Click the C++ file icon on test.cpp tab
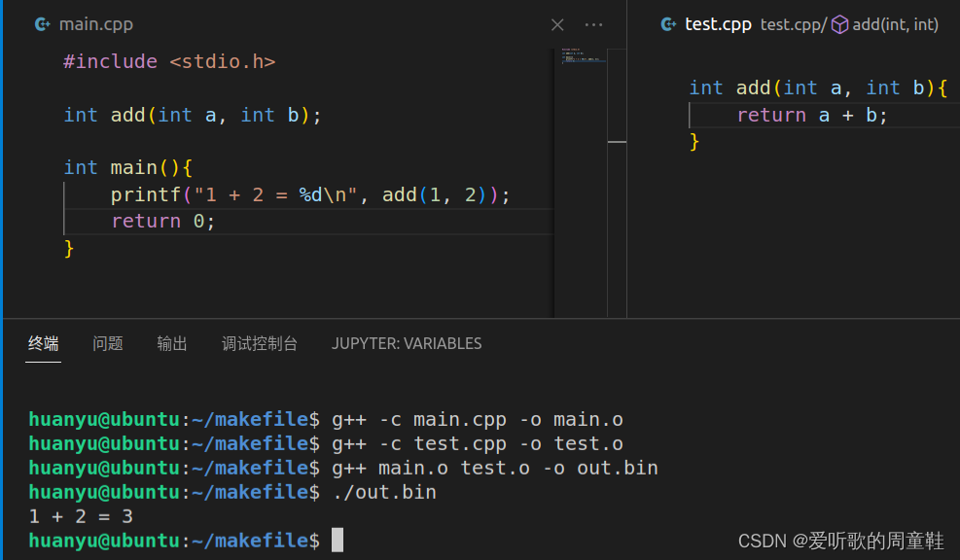Viewport: 960px width, 560px height. click(668, 24)
